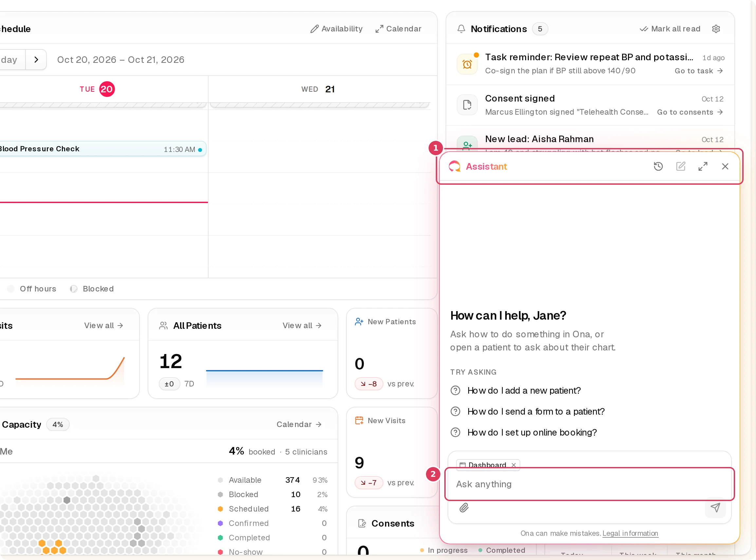
Task: Follow the Go to task link
Action: coord(699,71)
